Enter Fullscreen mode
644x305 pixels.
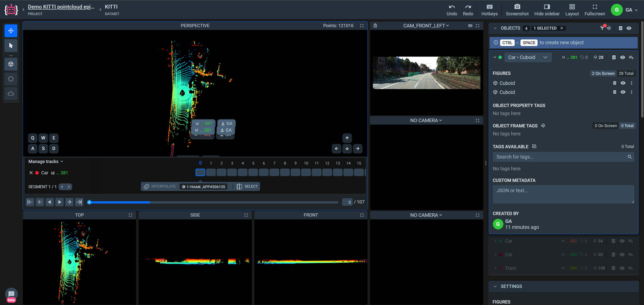point(595,10)
